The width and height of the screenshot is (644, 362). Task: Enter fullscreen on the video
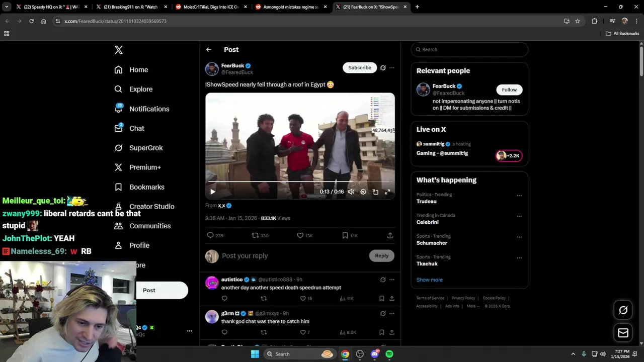(x=387, y=192)
